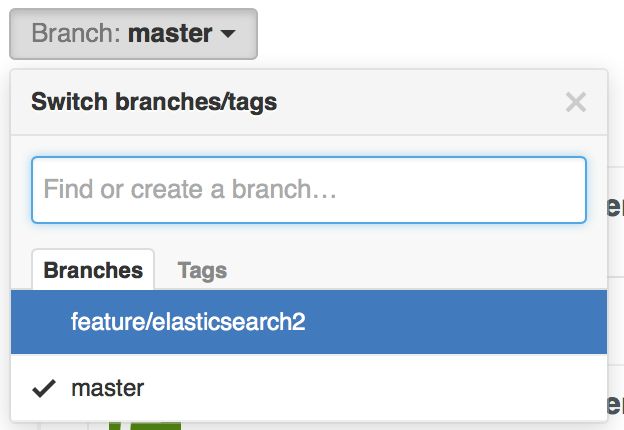Close the Switch branches/tags popup
The height and width of the screenshot is (430, 624).
575,101
